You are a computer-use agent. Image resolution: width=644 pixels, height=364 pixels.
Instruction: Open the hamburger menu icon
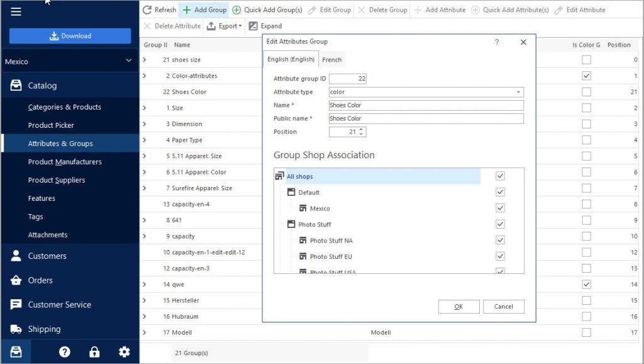[x=16, y=11]
